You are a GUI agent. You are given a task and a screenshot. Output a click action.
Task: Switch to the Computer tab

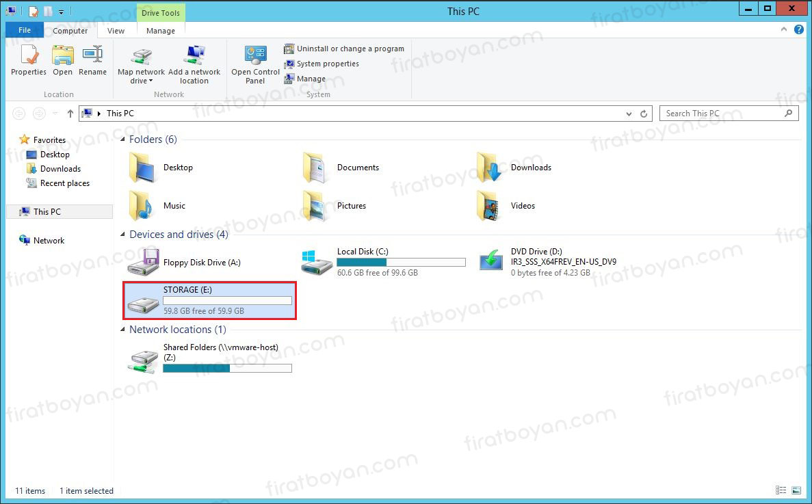click(70, 31)
